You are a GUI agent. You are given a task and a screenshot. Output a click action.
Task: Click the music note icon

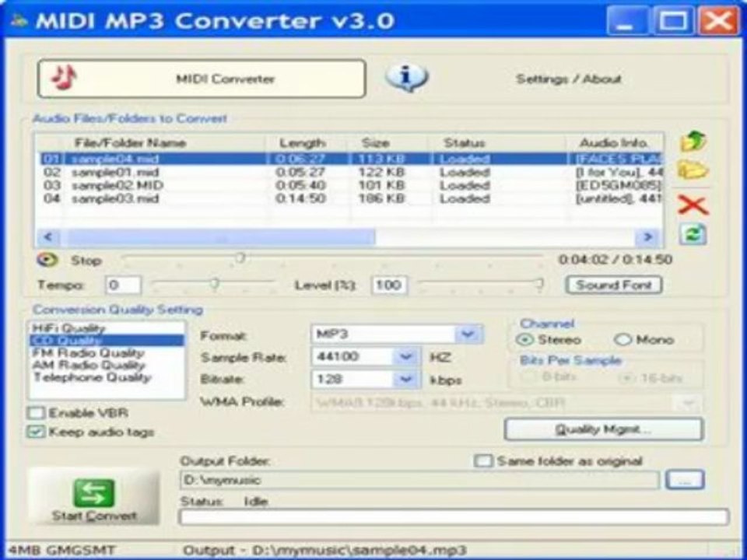64,78
